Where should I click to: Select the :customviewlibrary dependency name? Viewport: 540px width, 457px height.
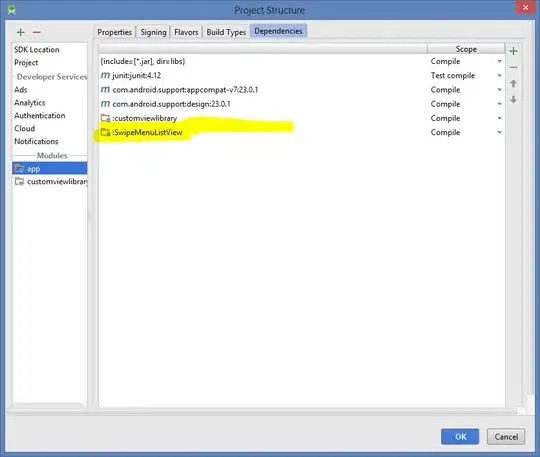pos(145,118)
